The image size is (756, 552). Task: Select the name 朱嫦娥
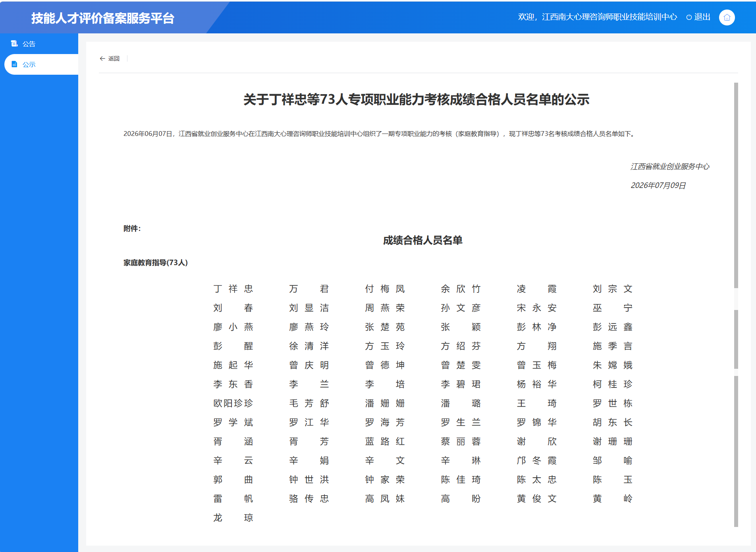click(612, 365)
